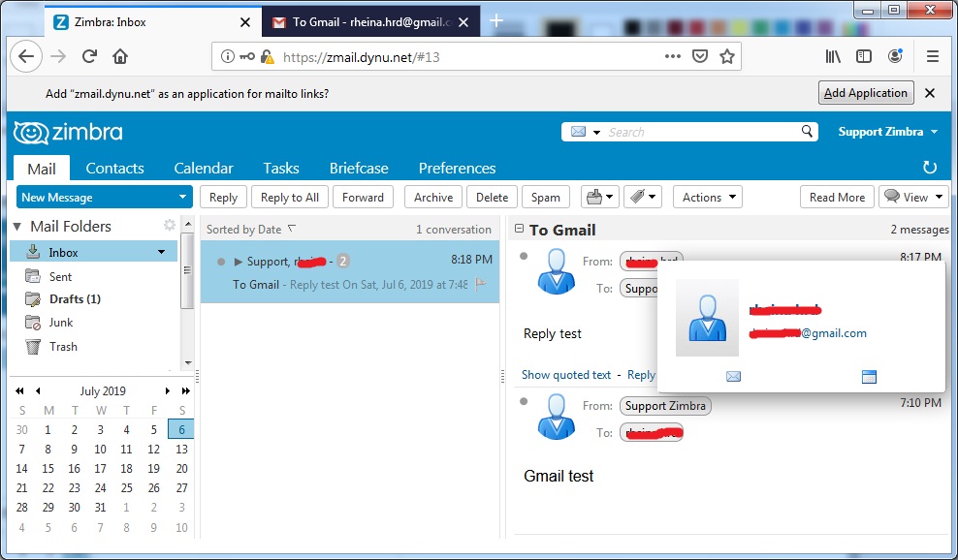Click the calendar icon on the contact card
958x560 pixels.
870,376
